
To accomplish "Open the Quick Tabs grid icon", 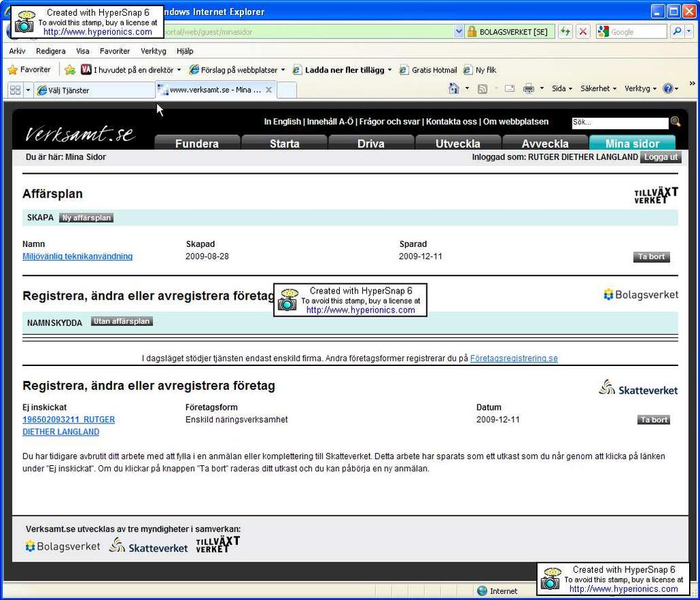I will [x=15, y=90].
